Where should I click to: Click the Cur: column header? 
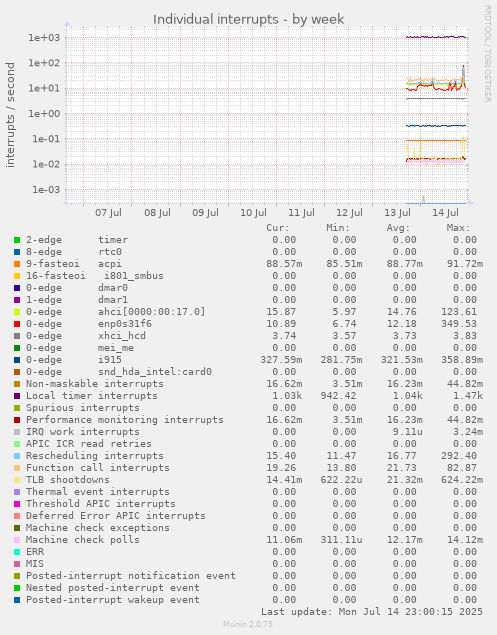point(278,228)
